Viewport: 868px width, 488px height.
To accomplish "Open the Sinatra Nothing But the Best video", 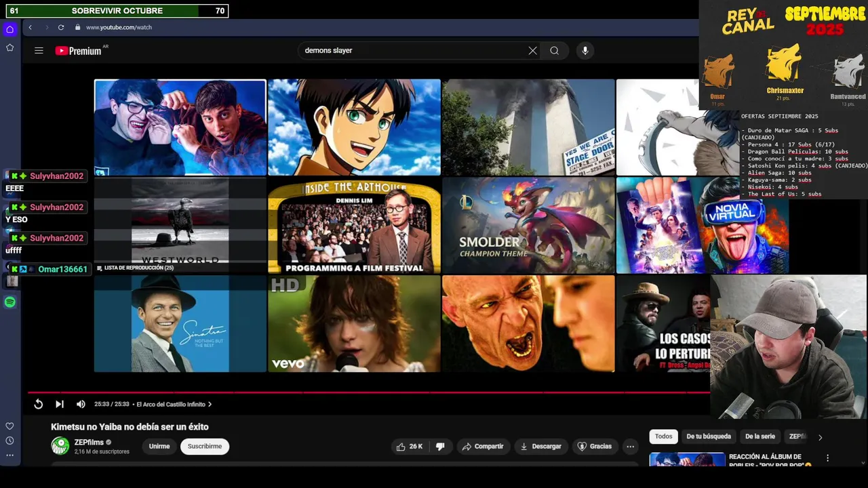I will (x=180, y=323).
